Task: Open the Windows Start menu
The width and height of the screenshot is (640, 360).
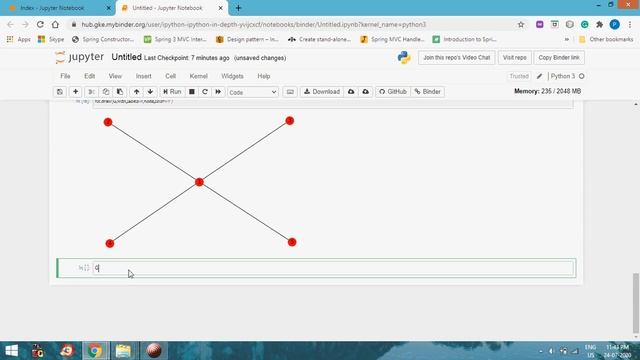Action: [11, 351]
